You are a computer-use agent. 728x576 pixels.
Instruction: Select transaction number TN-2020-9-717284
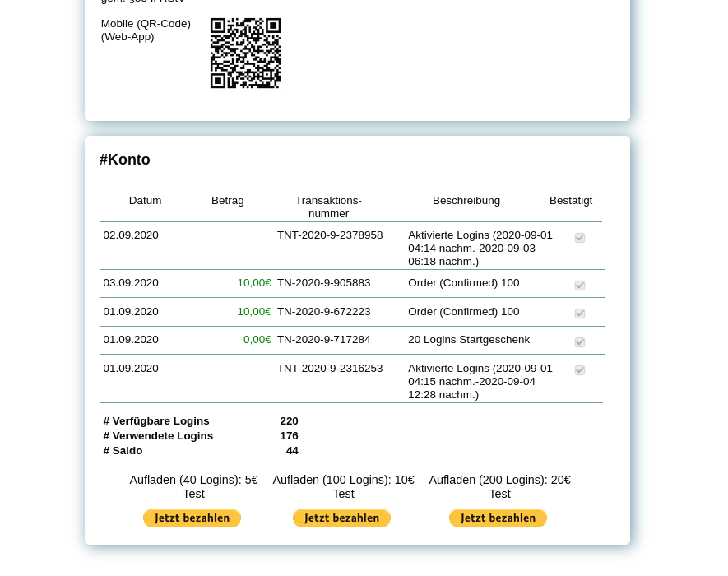tap(323, 340)
